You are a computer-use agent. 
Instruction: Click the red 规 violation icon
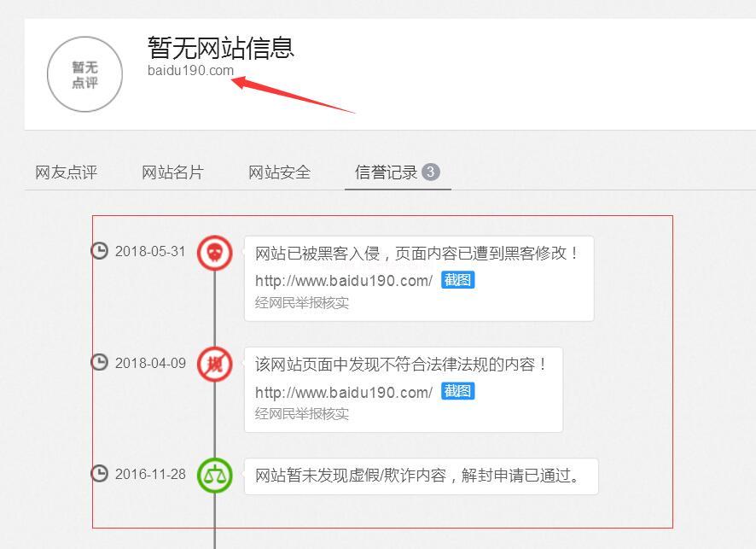pos(215,364)
